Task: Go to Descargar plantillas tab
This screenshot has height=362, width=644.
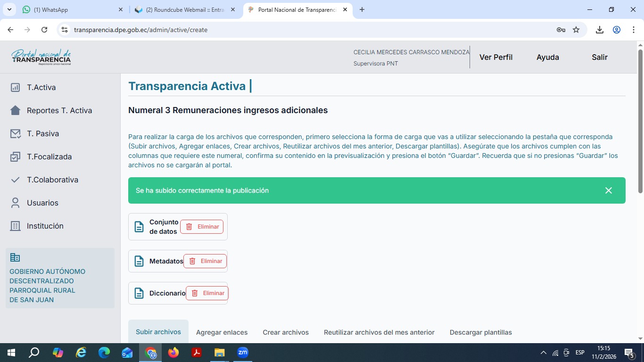Action: (x=480, y=332)
